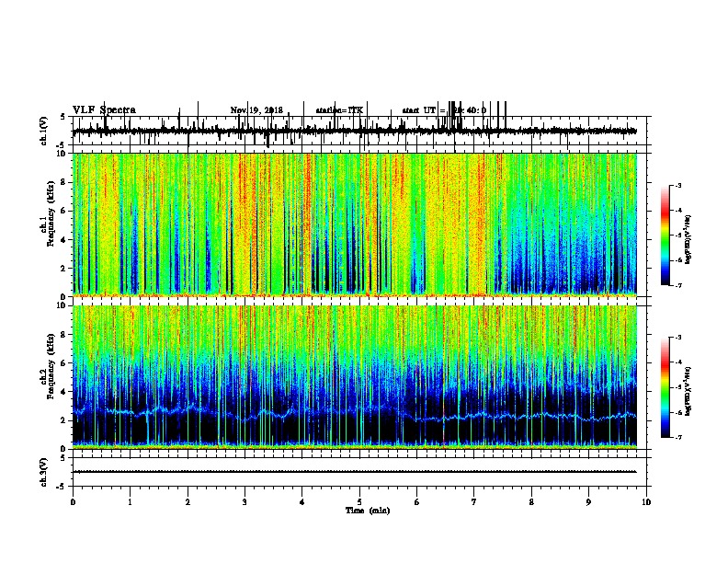Click the "ch.1(V)" waveform axis label

[43, 131]
